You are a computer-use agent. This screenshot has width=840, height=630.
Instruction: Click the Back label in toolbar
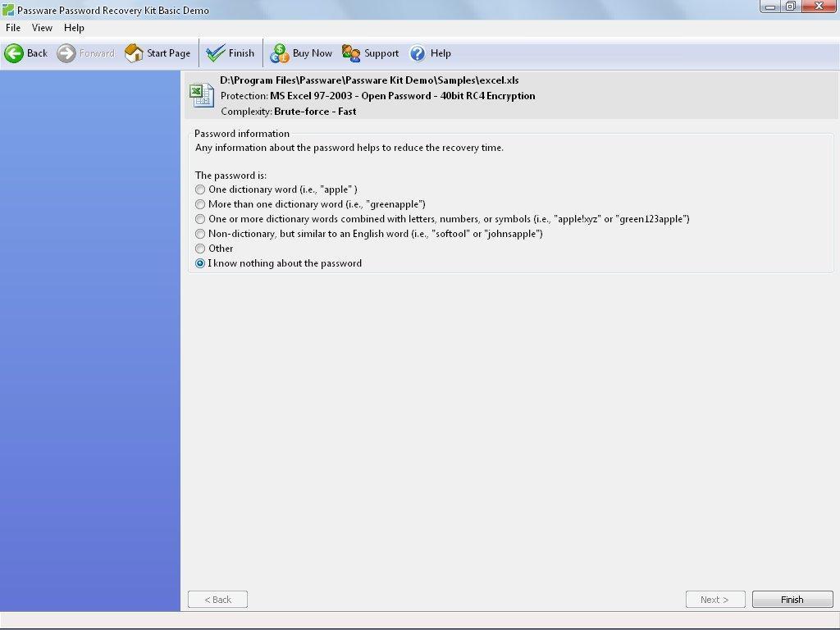coord(37,53)
